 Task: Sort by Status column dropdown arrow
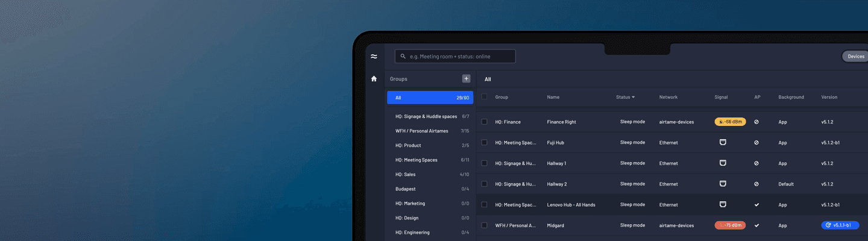[x=633, y=97]
